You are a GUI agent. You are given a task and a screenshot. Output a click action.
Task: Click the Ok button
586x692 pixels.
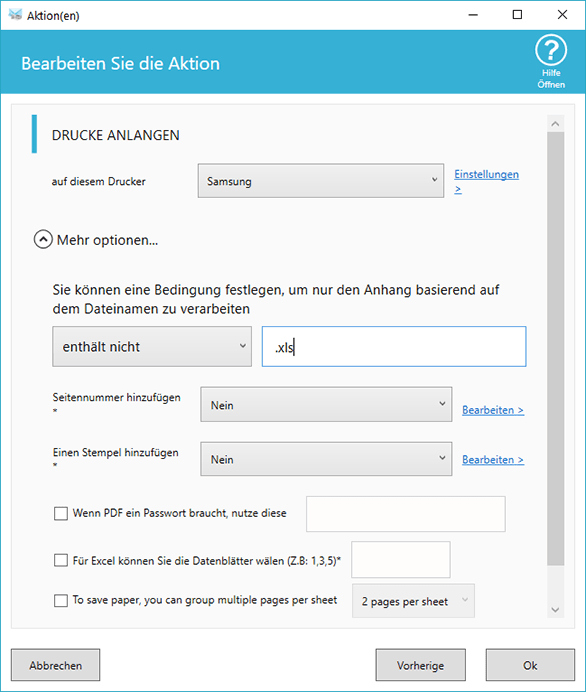pos(530,665)
